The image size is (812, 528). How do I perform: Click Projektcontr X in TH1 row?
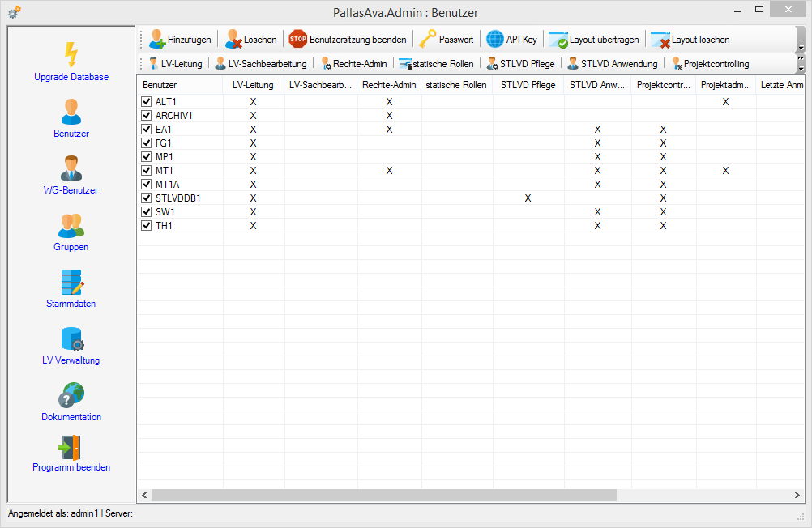pyautogui.click(x=663, y=226)
